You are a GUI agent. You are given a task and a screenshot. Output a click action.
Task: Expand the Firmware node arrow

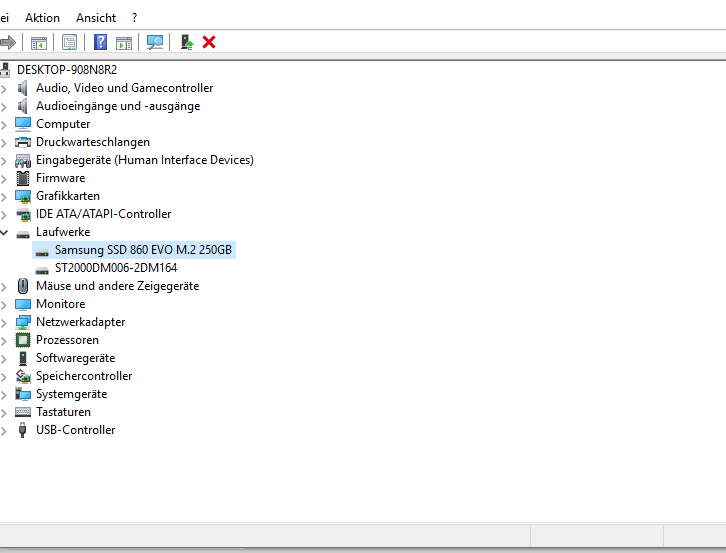tap(4, 179)
